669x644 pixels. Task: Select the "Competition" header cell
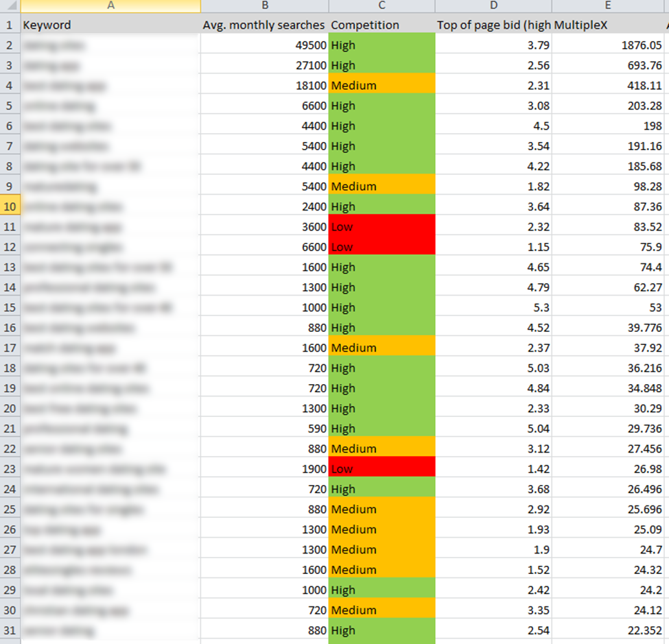pos(382,25)
